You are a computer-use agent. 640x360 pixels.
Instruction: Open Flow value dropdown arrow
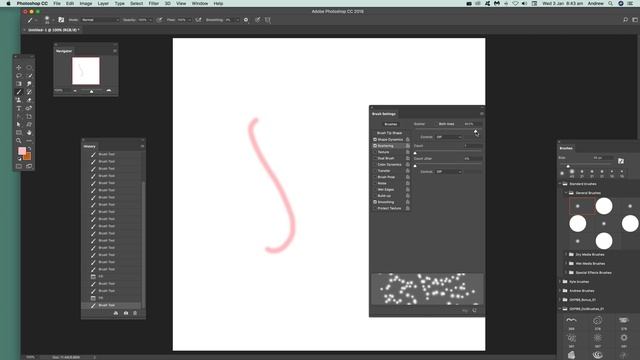(x=189, y=20)
